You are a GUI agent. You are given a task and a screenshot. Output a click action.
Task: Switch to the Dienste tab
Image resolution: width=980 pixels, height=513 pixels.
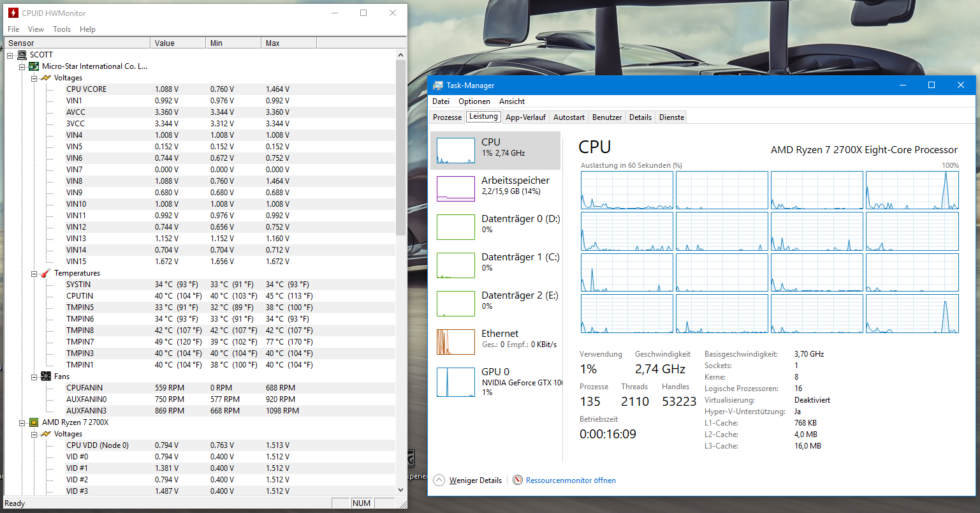pyautogui.click(x=671, y=117)
